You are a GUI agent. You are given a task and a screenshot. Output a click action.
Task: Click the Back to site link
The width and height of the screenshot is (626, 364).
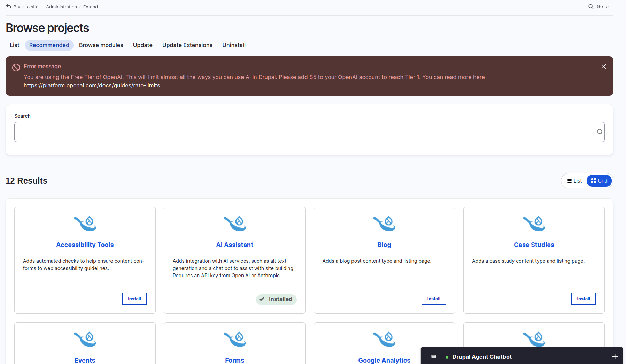pyautogui.click(x=22, y=7)
